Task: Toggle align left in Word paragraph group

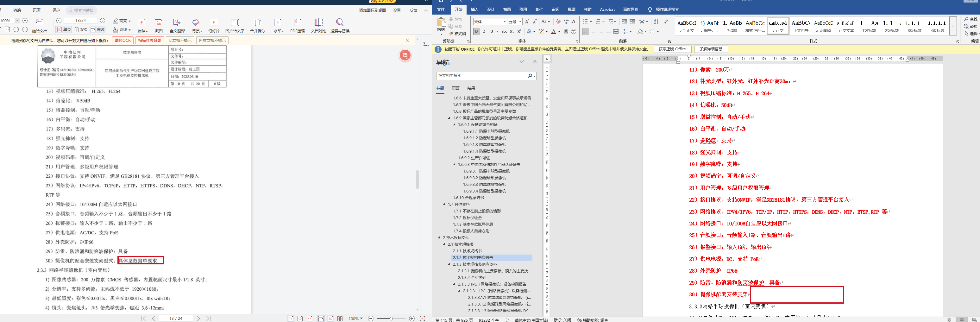Action: pyautogui.click(x=586, y=32)
